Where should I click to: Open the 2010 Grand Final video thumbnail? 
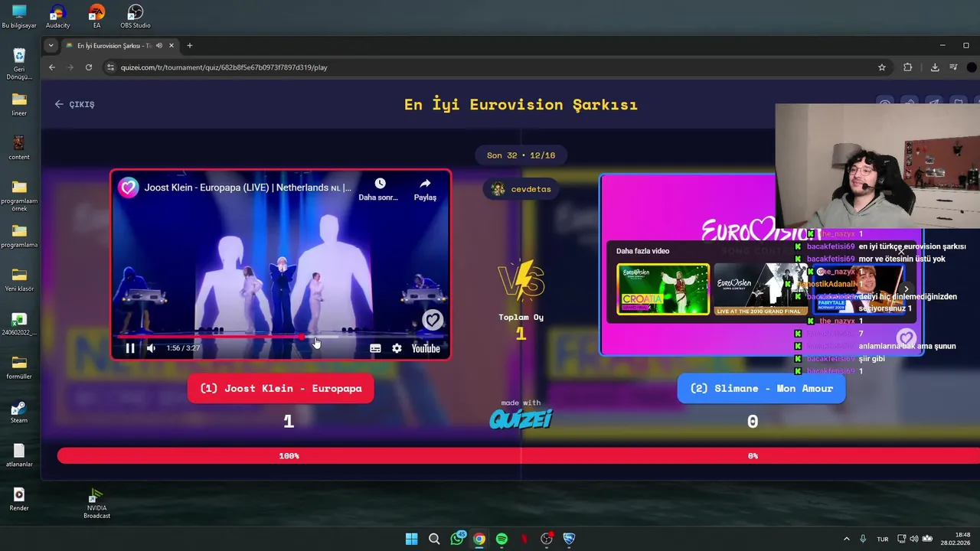click(760, 289)
